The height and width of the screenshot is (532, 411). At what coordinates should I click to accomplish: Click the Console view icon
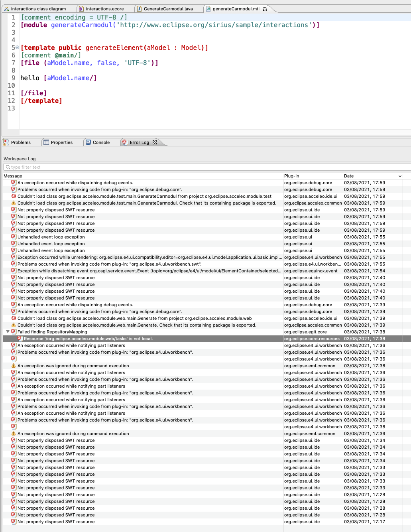coord(88,142)
